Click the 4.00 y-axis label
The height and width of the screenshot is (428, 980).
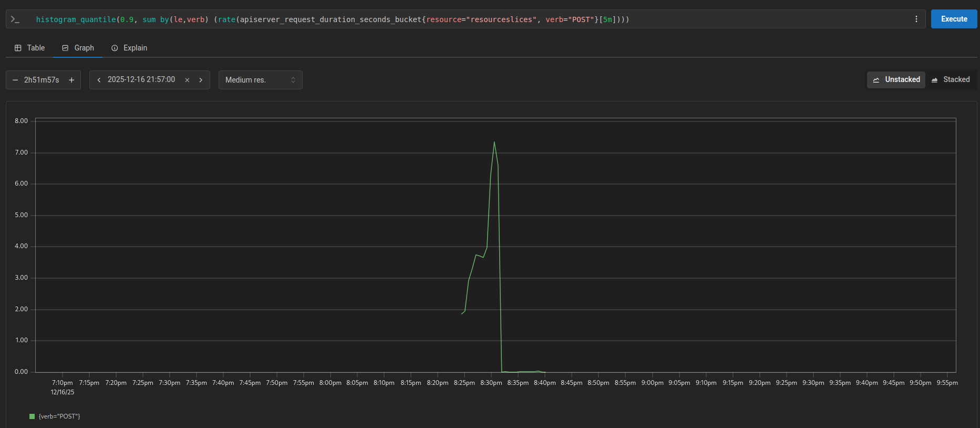click(x=22, y=246)
